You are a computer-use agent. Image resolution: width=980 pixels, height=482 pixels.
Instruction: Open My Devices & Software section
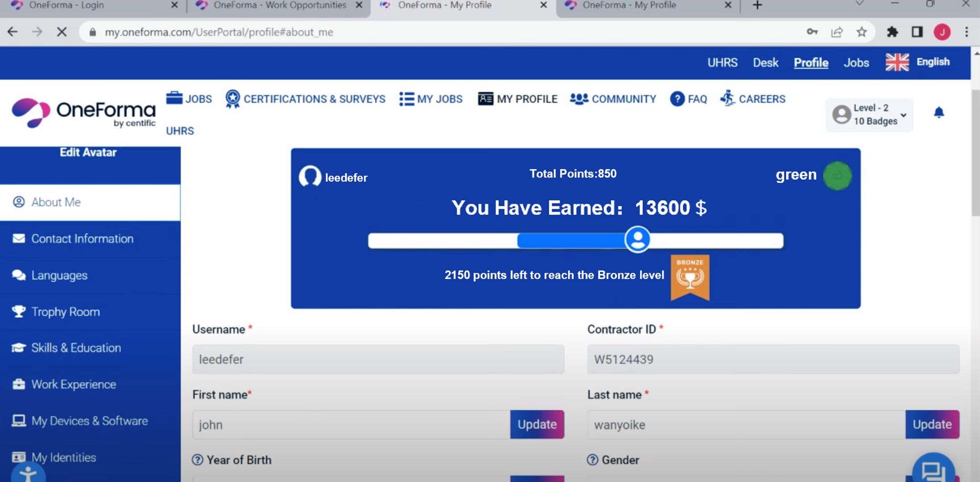(90, 421)
